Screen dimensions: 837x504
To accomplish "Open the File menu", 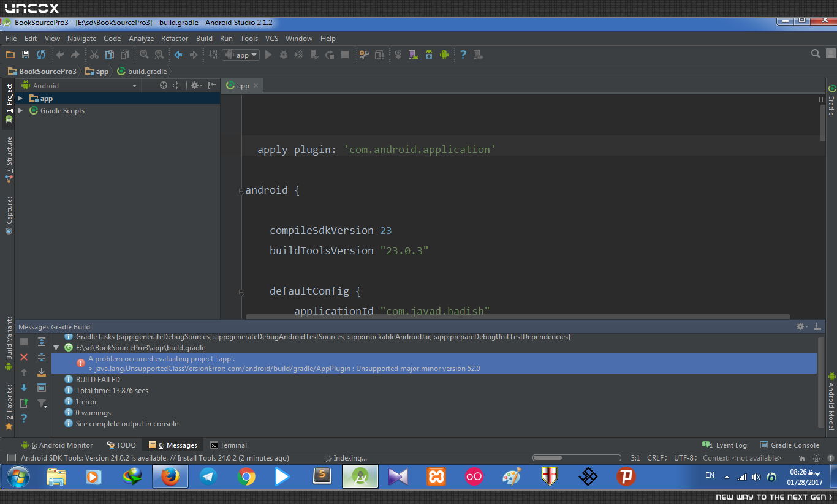I will 11,39.
